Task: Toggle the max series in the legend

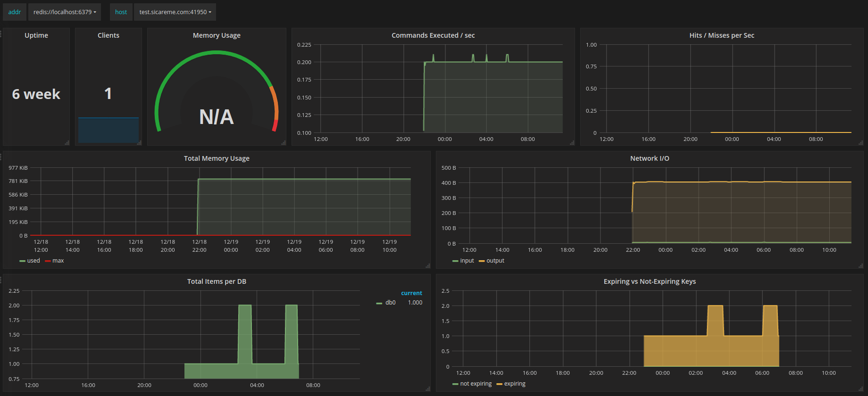Action: (x=58, y=261)
